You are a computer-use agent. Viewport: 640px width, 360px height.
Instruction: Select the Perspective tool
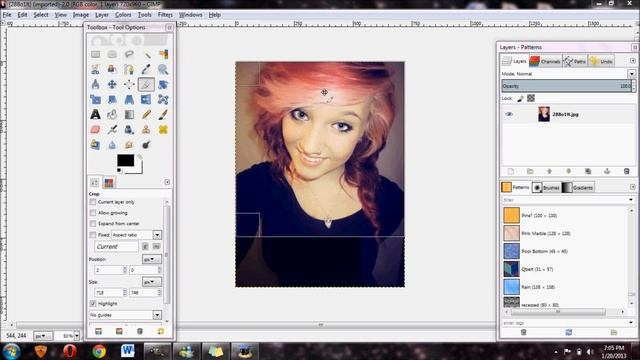click(x=129, y=100)
